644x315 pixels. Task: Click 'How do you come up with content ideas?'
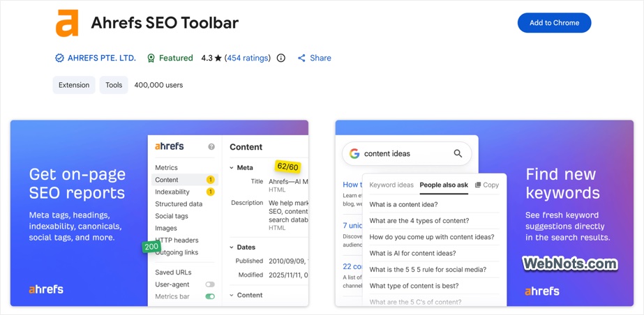coord(432,237)
